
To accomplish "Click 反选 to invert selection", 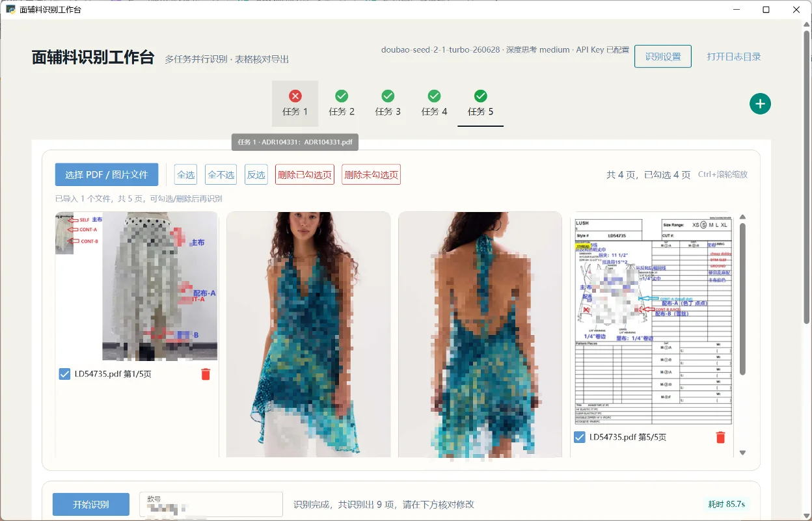I will click(x=256, y=174).
